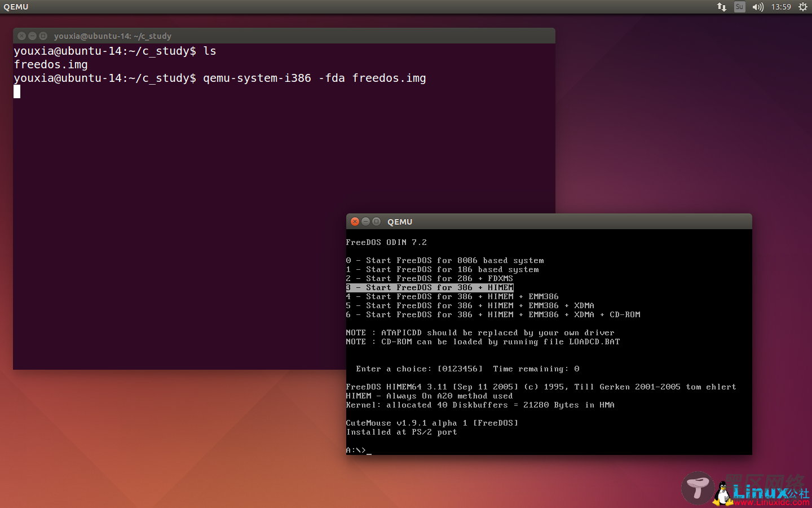Select option 4 ending in HIMEM + EMM386
Screen dimensions: 812x508
tap(452, 296)
